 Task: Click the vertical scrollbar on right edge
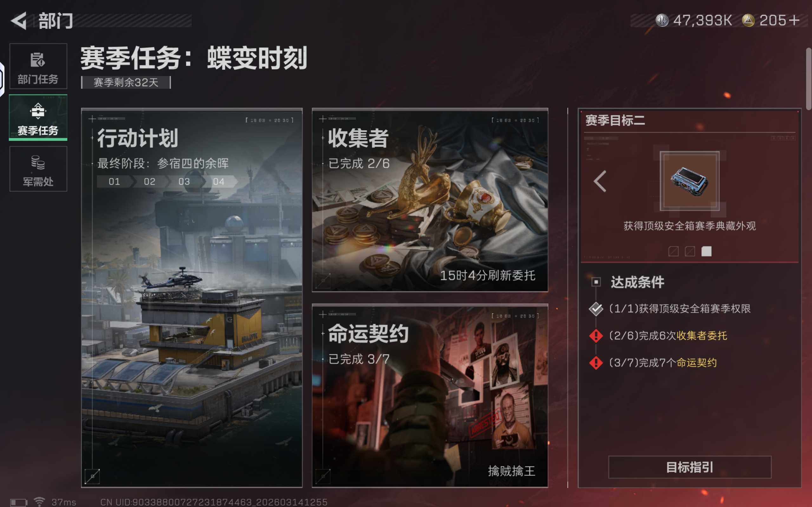809,79
